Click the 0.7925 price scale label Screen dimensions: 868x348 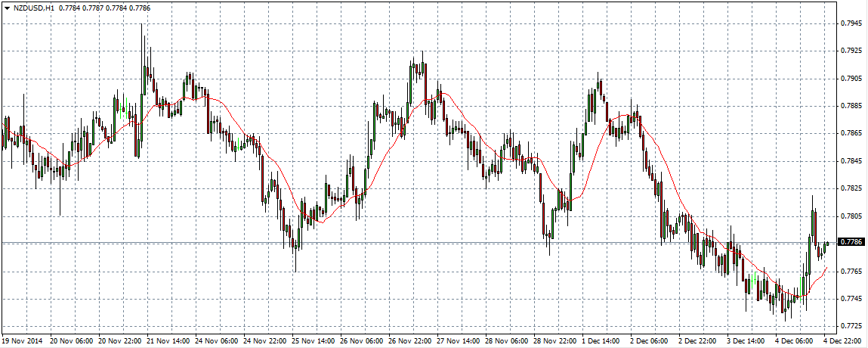pos(851,51)
